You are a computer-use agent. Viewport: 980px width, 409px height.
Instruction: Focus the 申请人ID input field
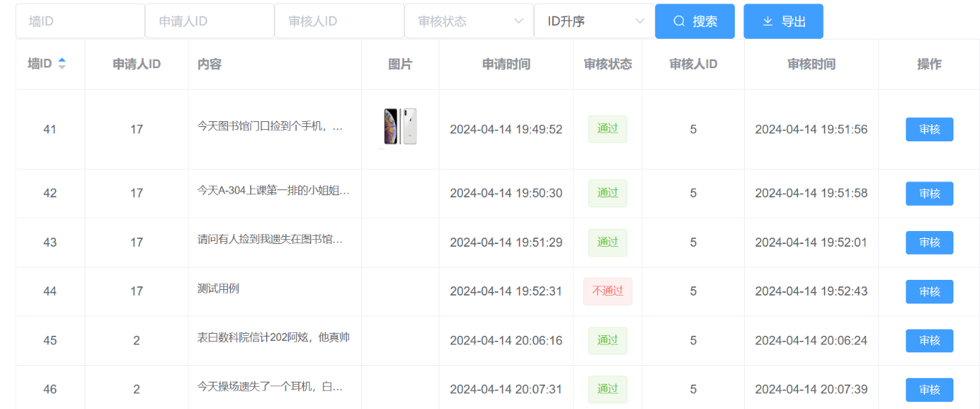click(210, 21)
